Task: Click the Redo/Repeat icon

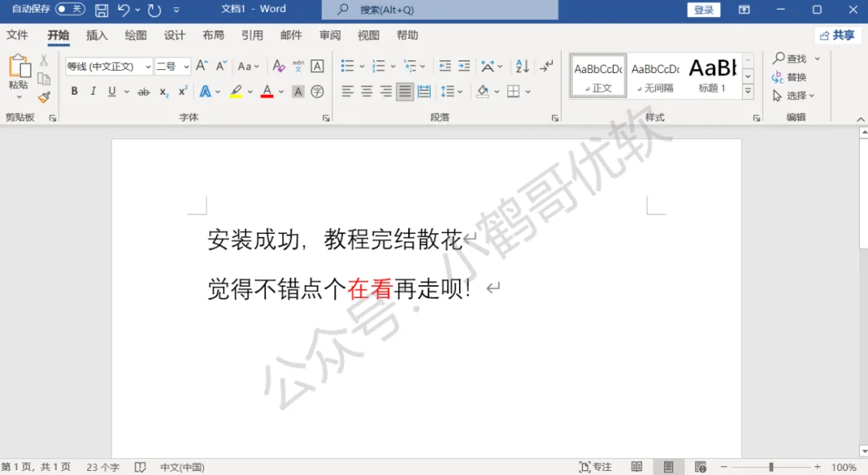Action: (154, 10)
